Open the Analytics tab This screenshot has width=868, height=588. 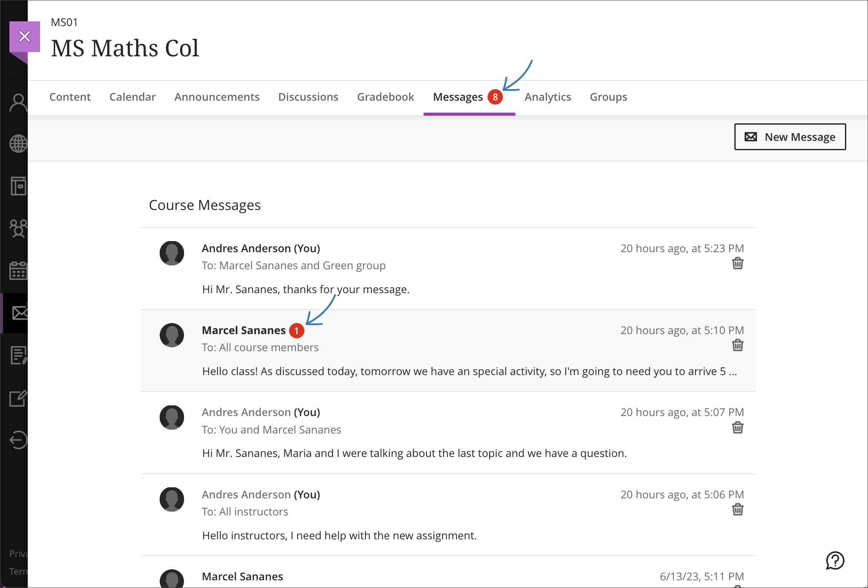[548, 96]
